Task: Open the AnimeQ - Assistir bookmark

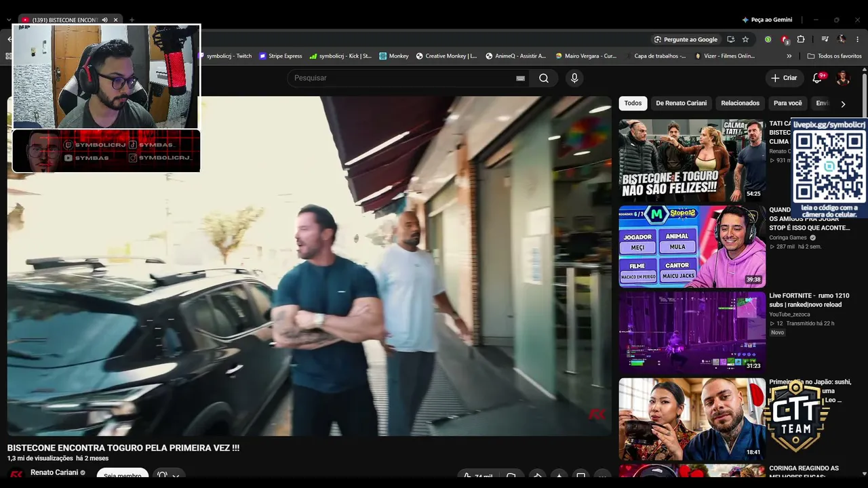Action: tap(515, 56)
